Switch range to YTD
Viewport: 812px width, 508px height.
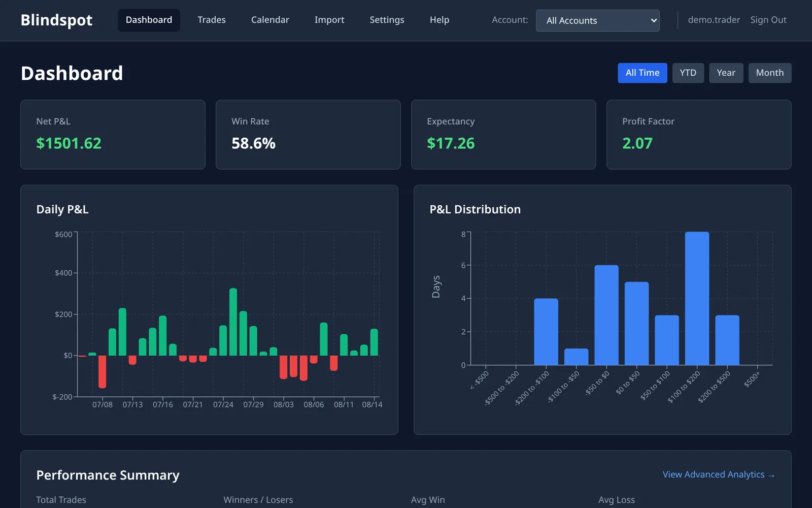pos(688,73)
